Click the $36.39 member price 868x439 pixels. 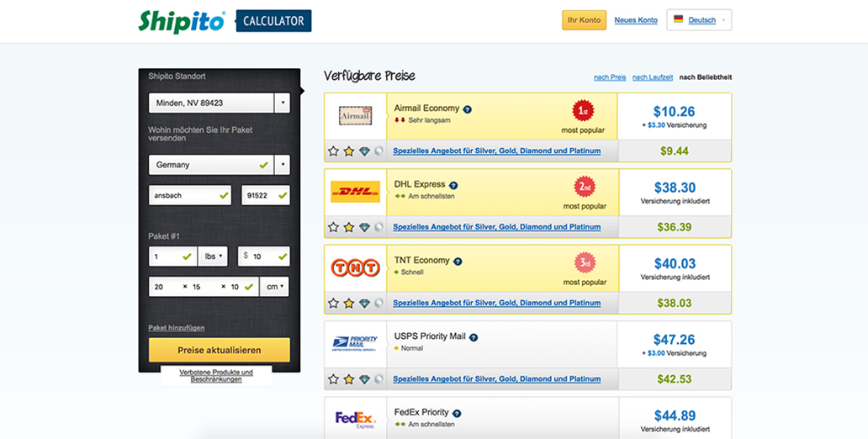[675, 227]
